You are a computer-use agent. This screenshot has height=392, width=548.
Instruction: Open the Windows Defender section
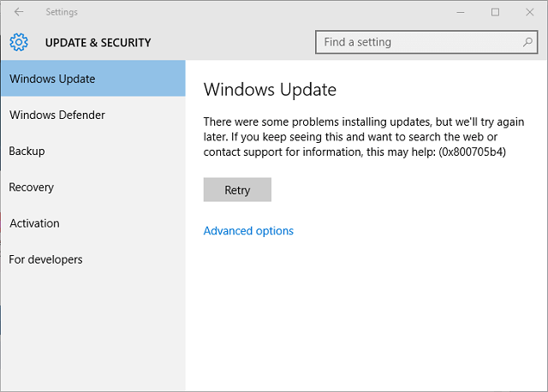pos(57,115)
